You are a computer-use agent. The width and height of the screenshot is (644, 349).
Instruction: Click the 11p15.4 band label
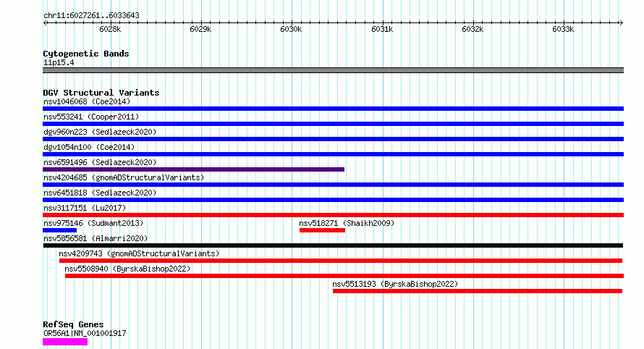[59, 63]
